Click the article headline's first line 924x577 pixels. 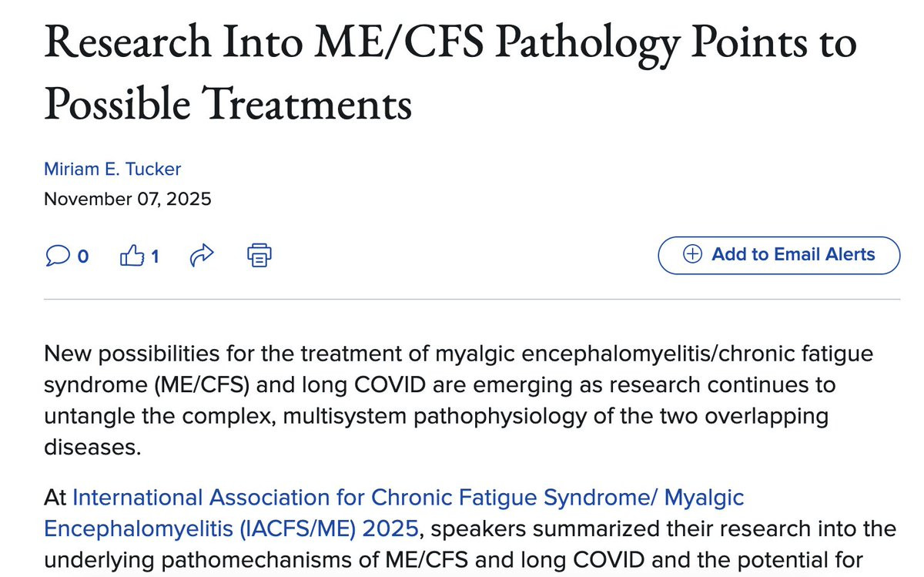point(450,43)
